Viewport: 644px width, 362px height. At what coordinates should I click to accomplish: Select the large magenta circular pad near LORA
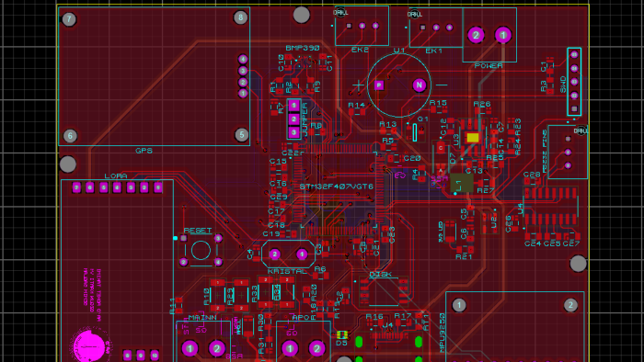click(x=89, y=346)
